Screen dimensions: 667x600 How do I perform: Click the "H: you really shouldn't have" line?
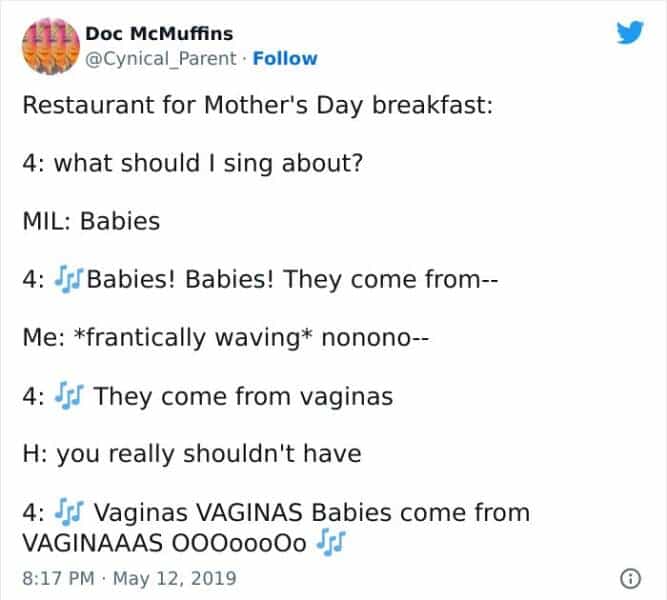coord(191,454)
